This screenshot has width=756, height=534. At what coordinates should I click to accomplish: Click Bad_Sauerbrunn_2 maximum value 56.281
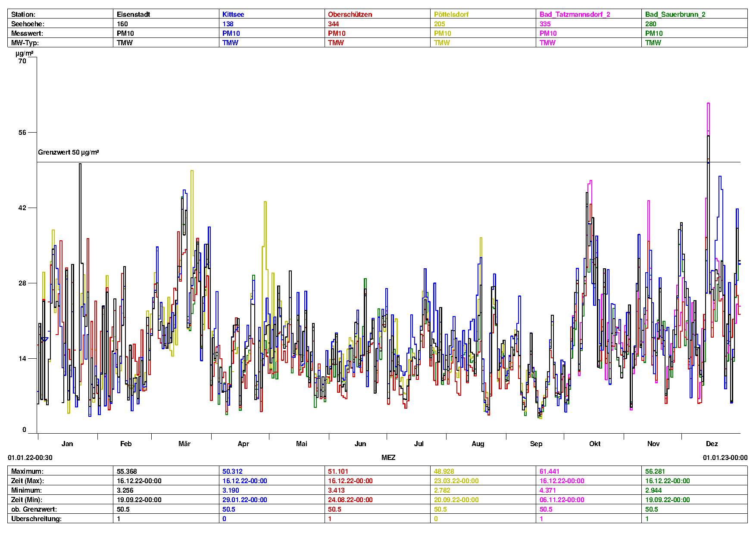655,471
